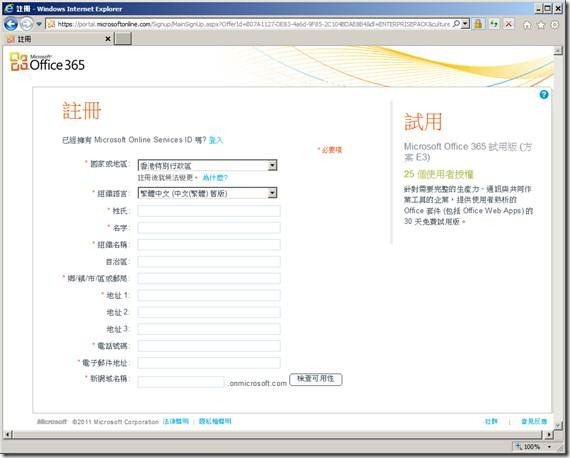
Task: Click the 地址 1 field
Action: tap(209, 295)
